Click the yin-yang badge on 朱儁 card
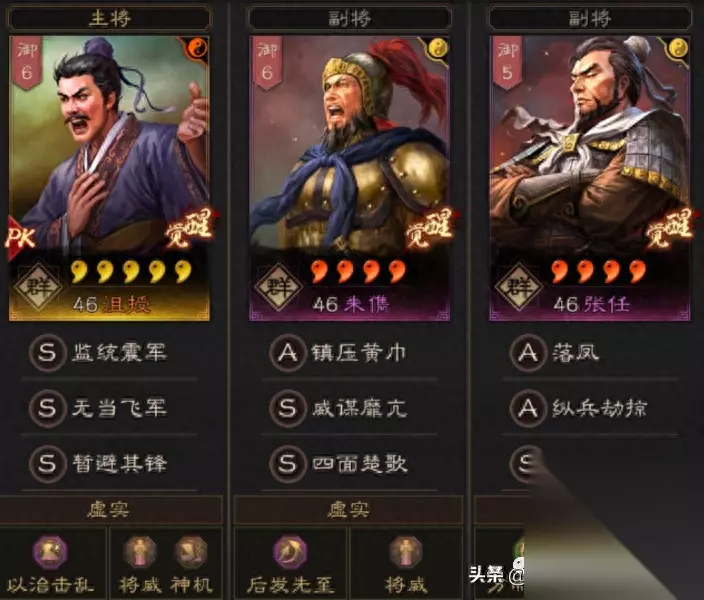Image resolution: width=704 pixels, height=600 pixels. pos(437,48)
